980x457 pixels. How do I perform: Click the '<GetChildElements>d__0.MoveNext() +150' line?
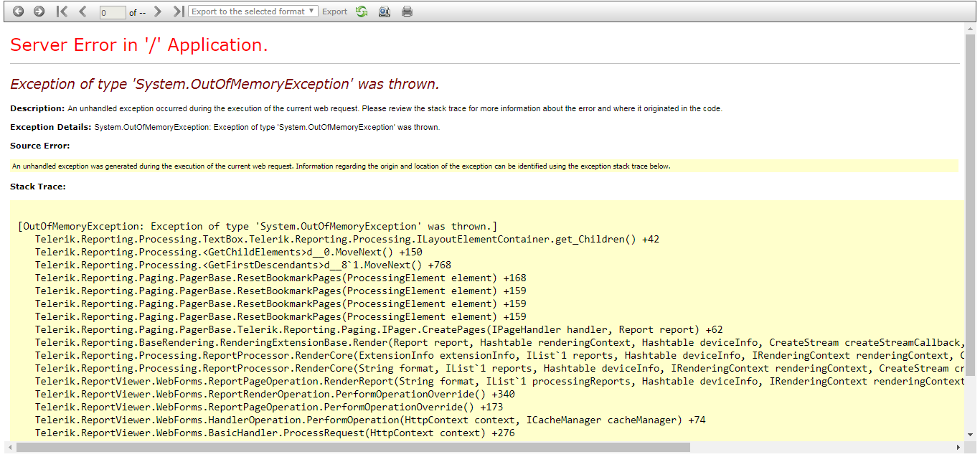pos(229,252)
